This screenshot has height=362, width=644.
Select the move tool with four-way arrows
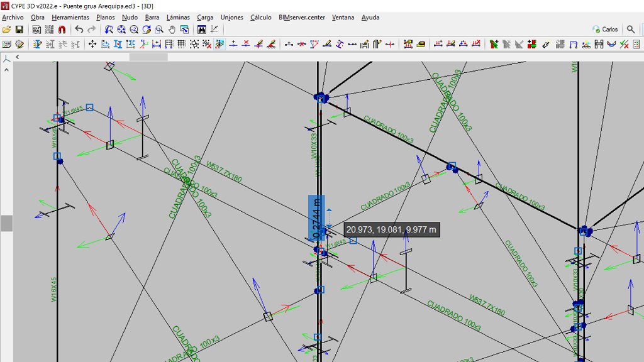tap(92, 44)
